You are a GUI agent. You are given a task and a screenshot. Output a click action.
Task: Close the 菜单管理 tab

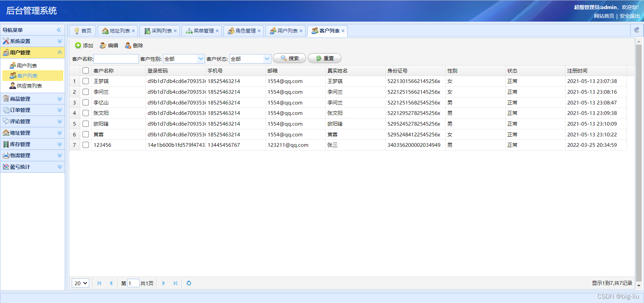(217, 31)
